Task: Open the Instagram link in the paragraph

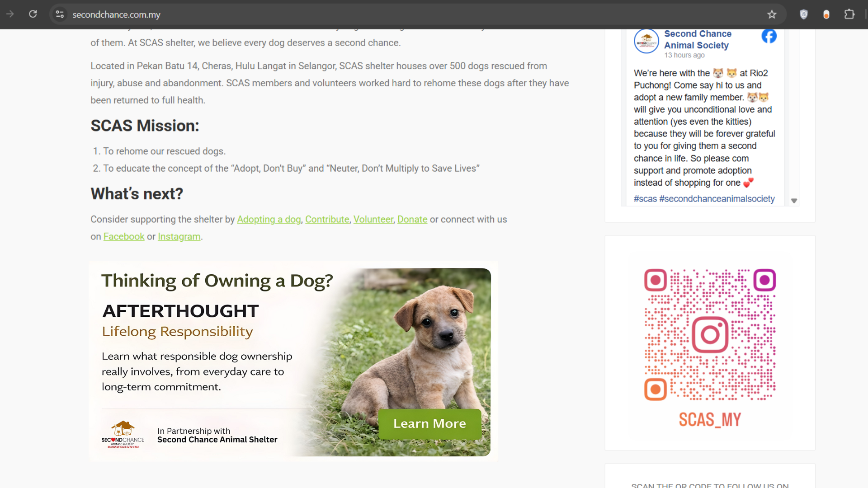Action: click(179, 237)
